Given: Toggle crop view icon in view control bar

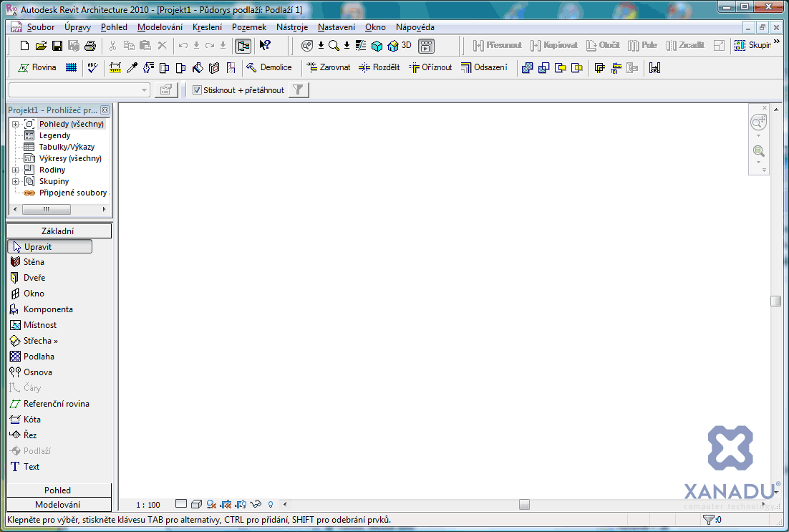Looking at the screenshot, I should click(226, 504).
